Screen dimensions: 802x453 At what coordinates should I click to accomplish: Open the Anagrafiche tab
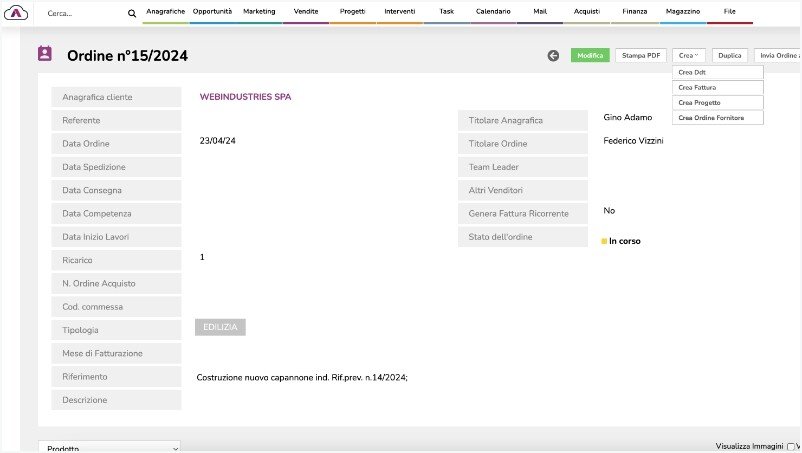(165, 11)
